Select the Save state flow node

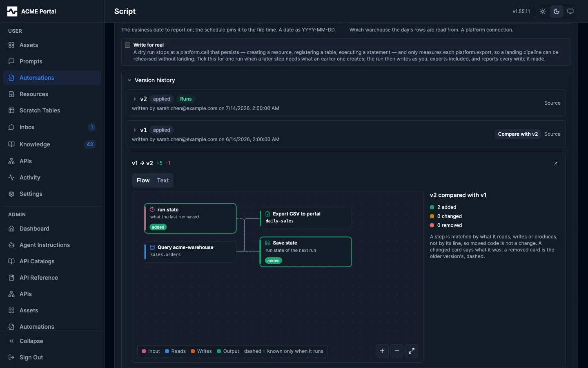[306, 252]
